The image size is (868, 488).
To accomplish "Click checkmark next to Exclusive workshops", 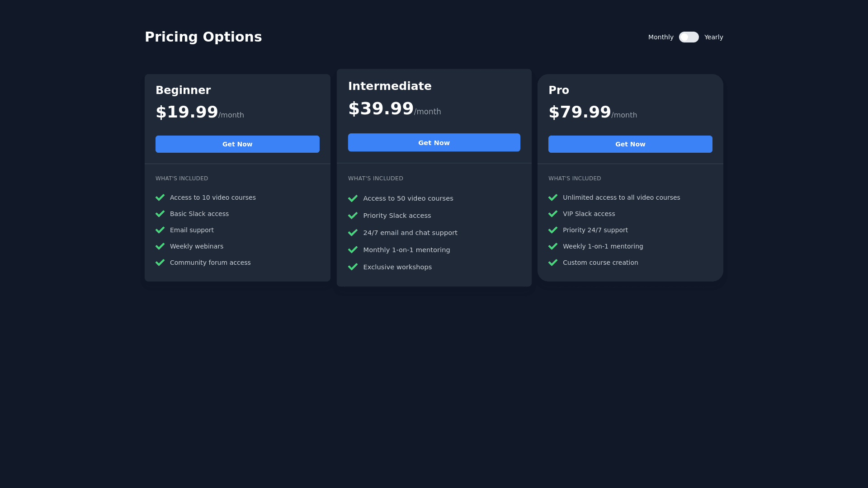I will coord(353,267).
